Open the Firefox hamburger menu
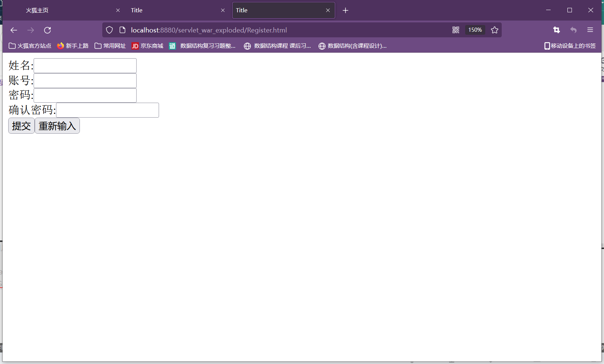604x364 pixels. click(x=590, y=30)
